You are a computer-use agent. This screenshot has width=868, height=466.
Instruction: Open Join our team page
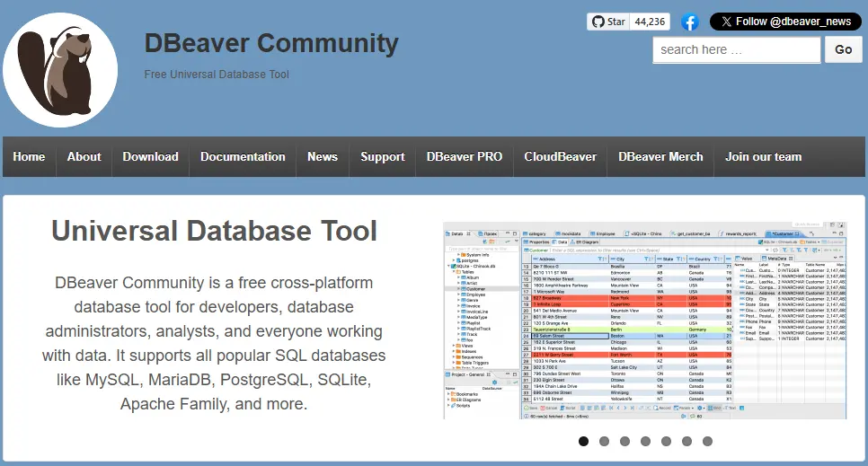[x=764, y=156]
